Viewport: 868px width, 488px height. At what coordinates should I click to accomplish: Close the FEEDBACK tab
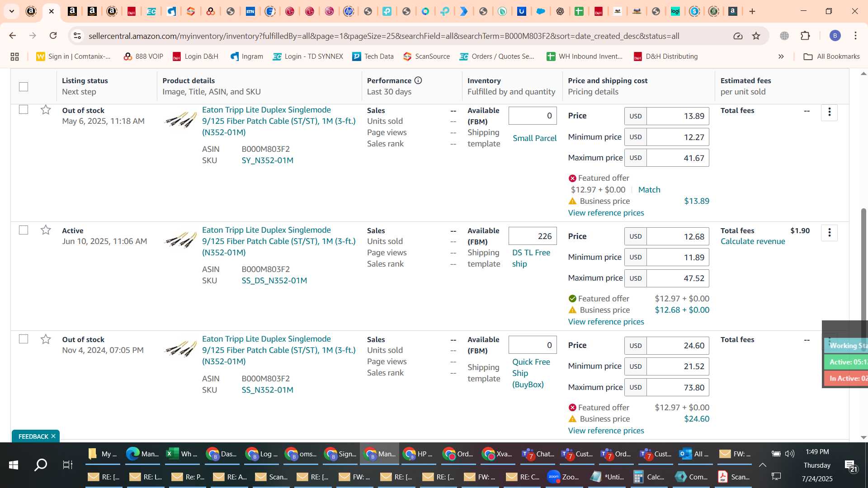click(53, 436)
